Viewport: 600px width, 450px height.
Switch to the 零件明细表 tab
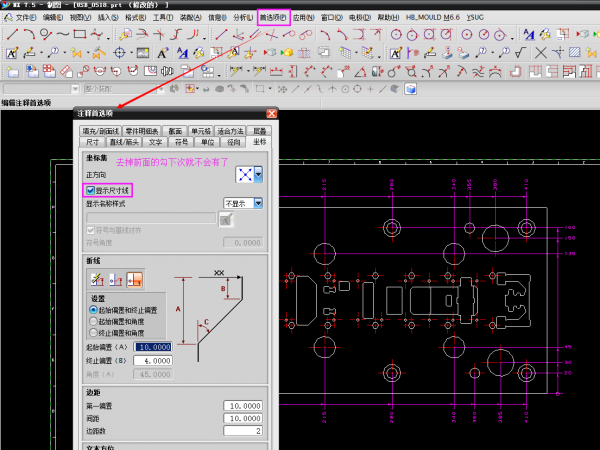[142, 131]
